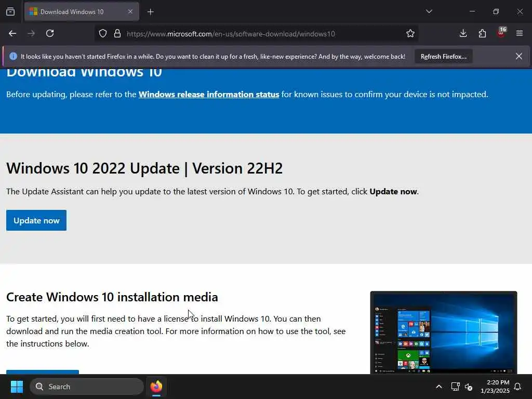Click the partially visible blue download button
This screenshot has height=399, width=532.
43,372
